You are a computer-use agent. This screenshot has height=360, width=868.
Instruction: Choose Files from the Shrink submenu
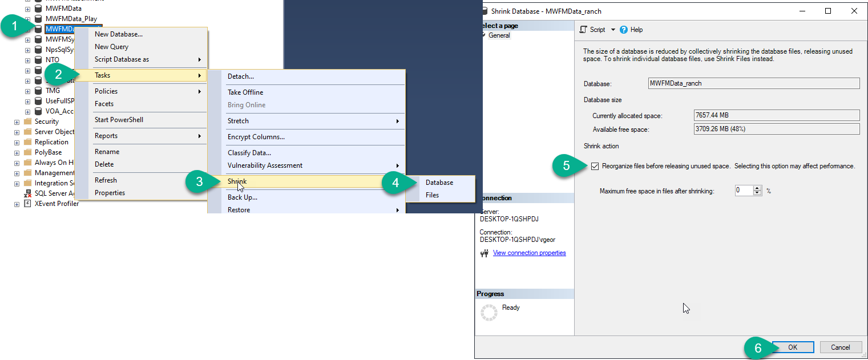click(432, 195)
